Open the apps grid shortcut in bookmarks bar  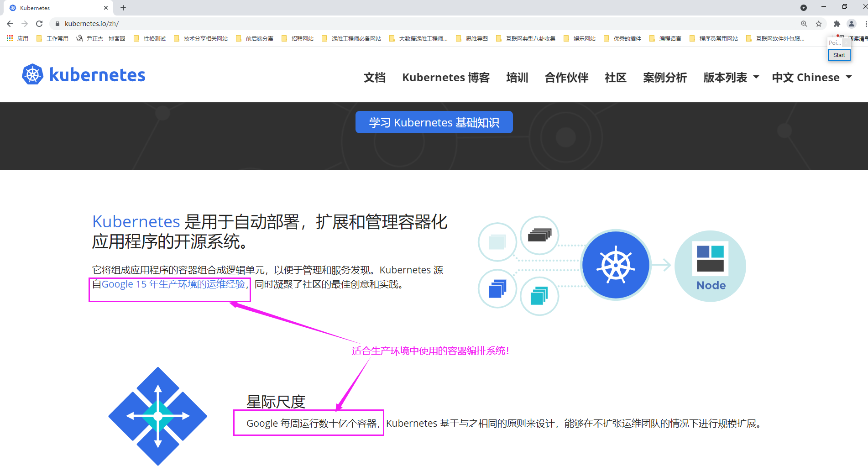pos(10,39)
